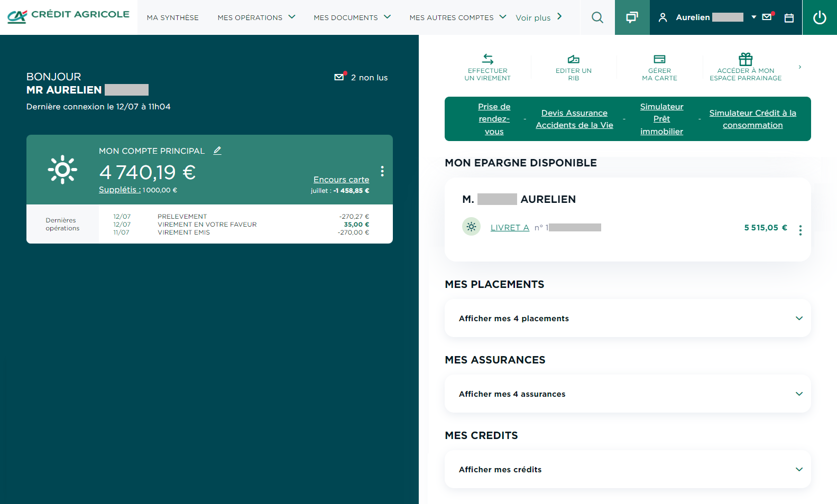Image resolution: width=837 pixels, height=504 pixels.
Task: Open three-dot menu for Livret A
Action: pos(800,230)
